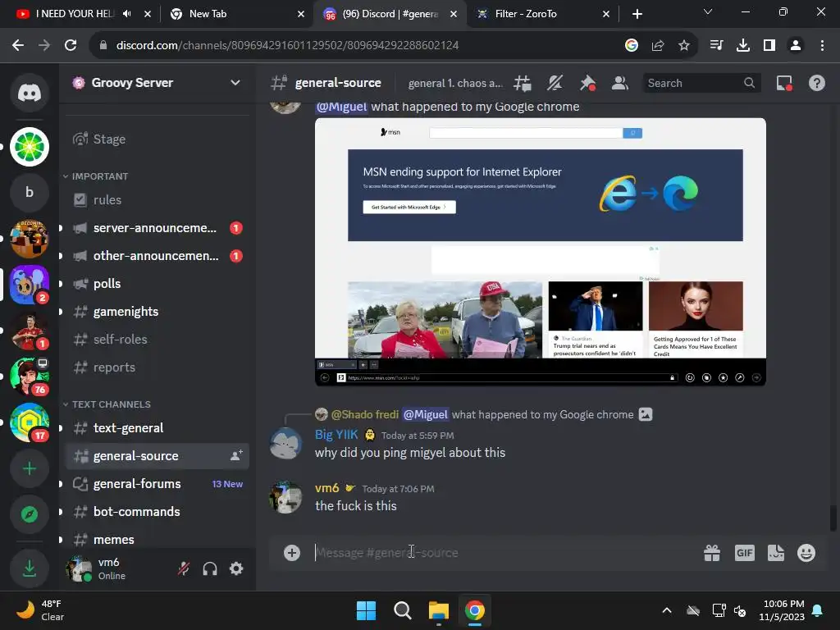Open the sticker picker icon
Screen dimensions: 840x630
[775, 552]
